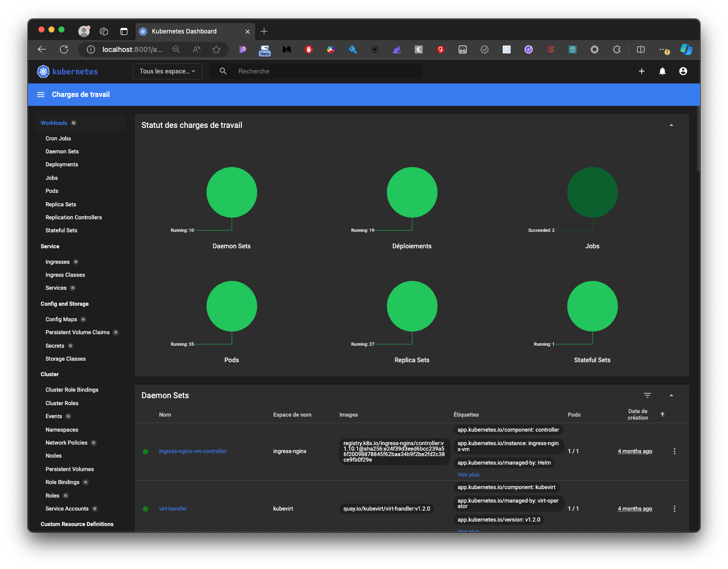Go to Deployments in the sidebar
728x569 pixels.
pos(62,164)
